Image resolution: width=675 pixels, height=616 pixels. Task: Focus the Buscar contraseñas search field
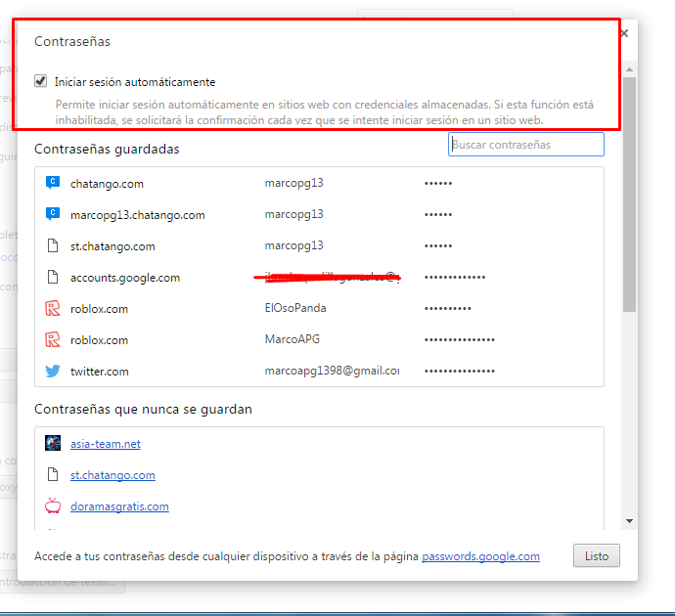[526, 145]
